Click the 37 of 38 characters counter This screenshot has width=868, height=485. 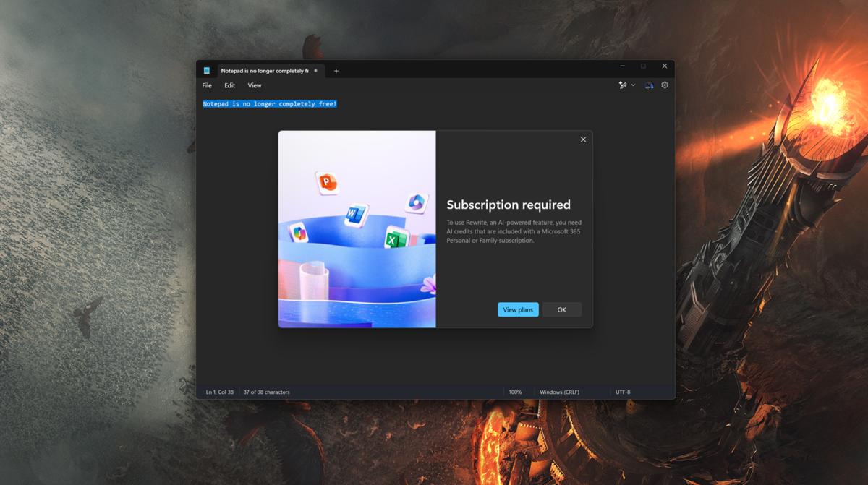pyautogui.click(x=265, y=391)
